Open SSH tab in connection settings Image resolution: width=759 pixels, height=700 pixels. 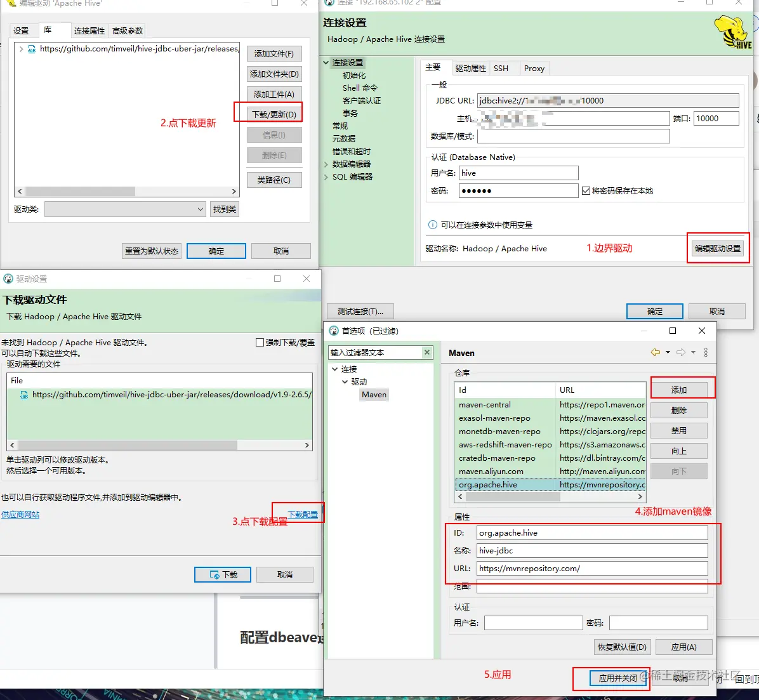[x=501, y=69]
